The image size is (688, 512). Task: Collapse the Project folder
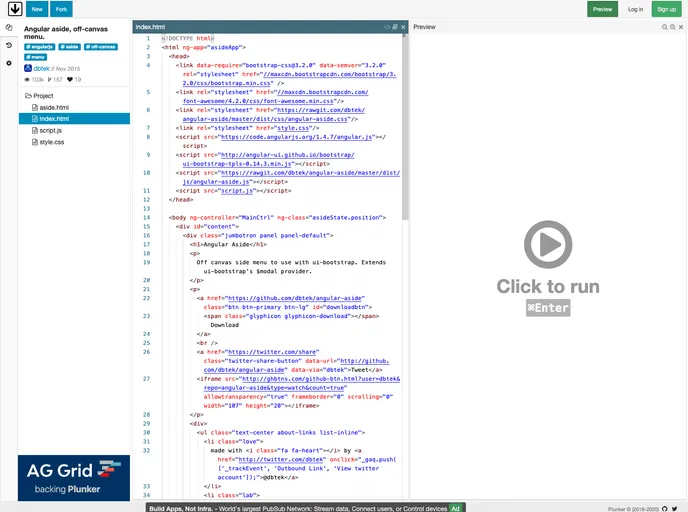pyautogui.click(x=39, y=96)
